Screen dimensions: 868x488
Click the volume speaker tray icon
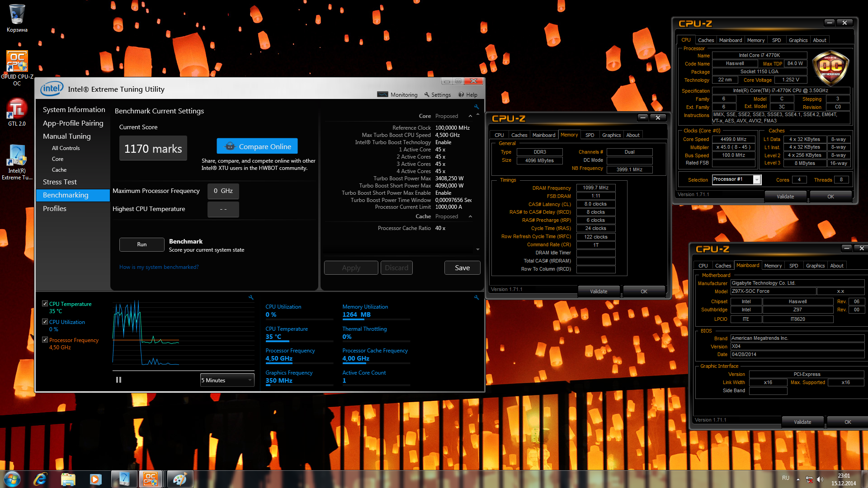pos(820,479)
